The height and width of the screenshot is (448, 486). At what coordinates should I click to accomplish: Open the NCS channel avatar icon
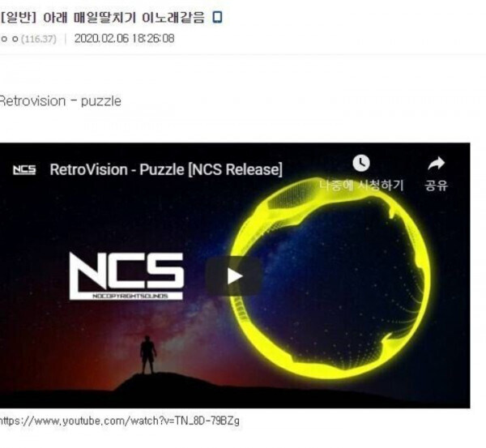click(24, 170)
